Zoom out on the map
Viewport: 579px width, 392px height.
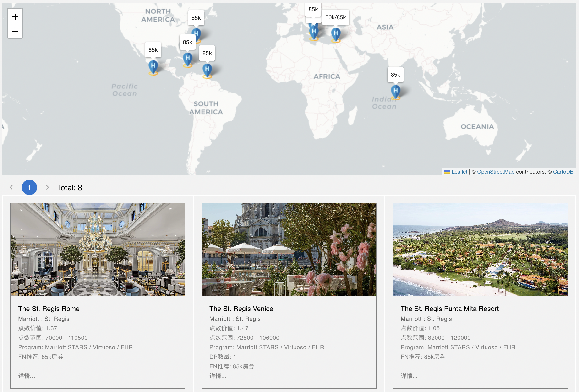pyautogui.click(x=15, y=31)
